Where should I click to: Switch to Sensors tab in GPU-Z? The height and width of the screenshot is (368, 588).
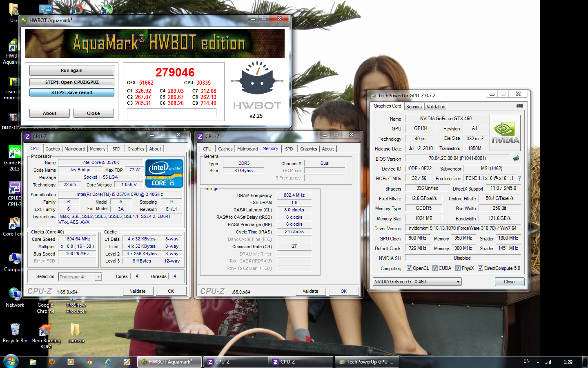[414, 107]
